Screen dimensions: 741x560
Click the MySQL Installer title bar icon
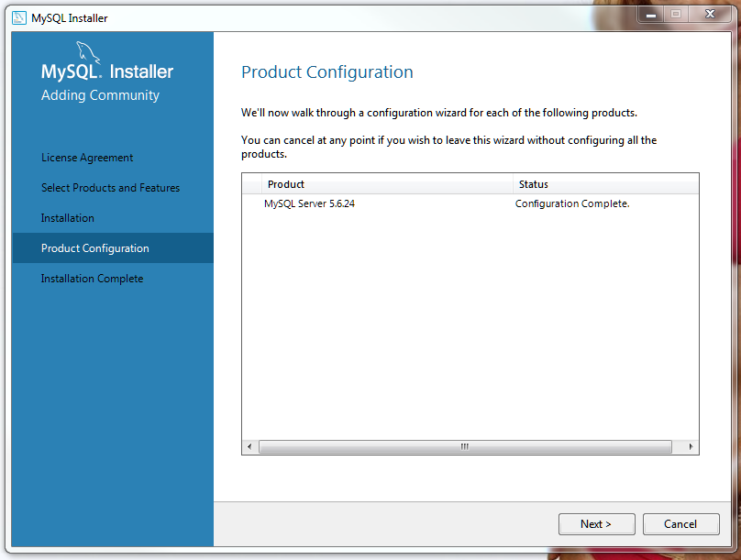[x=19, y=18]
